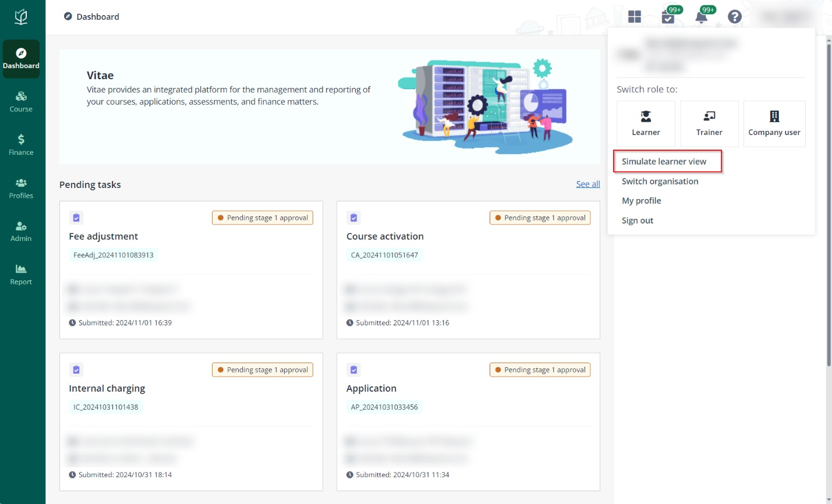Click the Vitae logo in the sidebar
The height and width of the screenshot is (504, 832).
[21, 17]
